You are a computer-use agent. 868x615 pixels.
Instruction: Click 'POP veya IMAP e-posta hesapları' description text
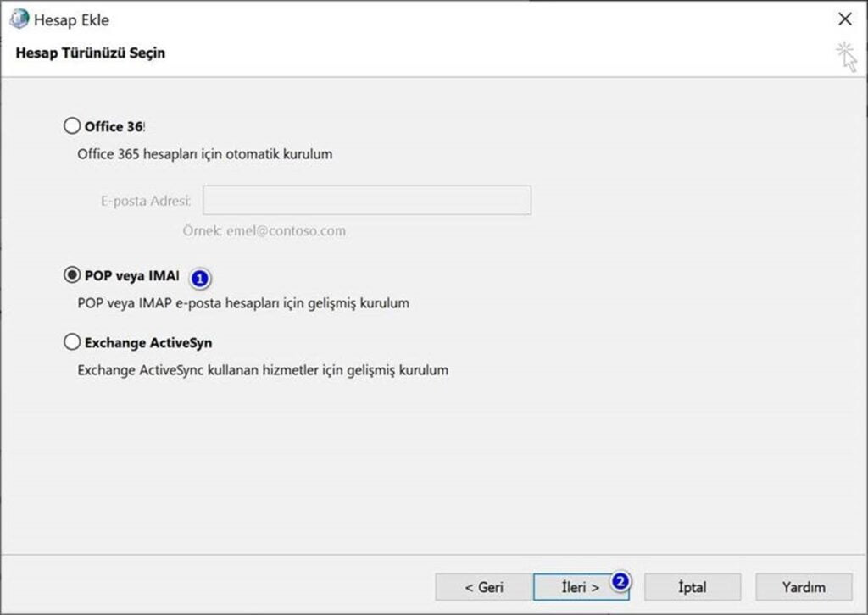(x=243, y=303)
